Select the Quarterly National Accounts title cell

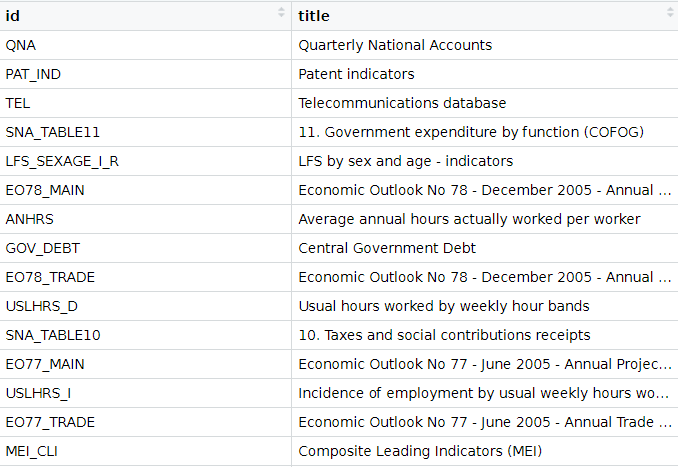pos(395,45)
